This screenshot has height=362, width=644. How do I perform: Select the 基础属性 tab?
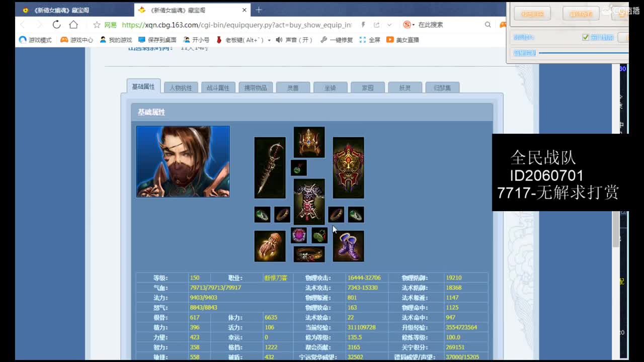click(x=143, y=86)
